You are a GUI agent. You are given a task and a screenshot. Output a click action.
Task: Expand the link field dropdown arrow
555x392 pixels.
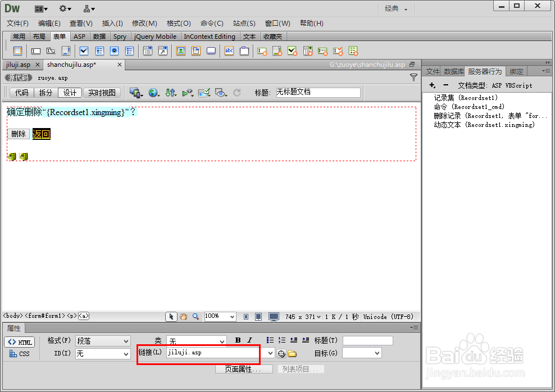coord(270,353)
